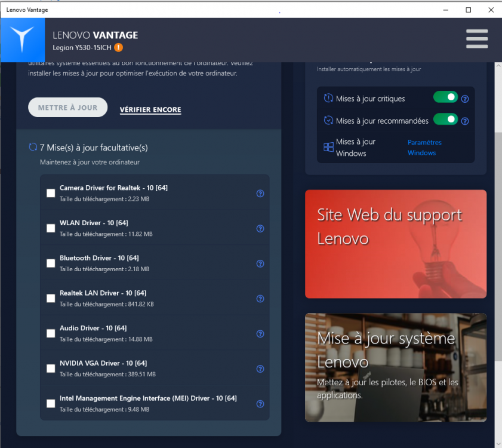Screen dimensions: 502x448
Task: Tick the WLAN Driver checkbox
Action: [51, 228]
